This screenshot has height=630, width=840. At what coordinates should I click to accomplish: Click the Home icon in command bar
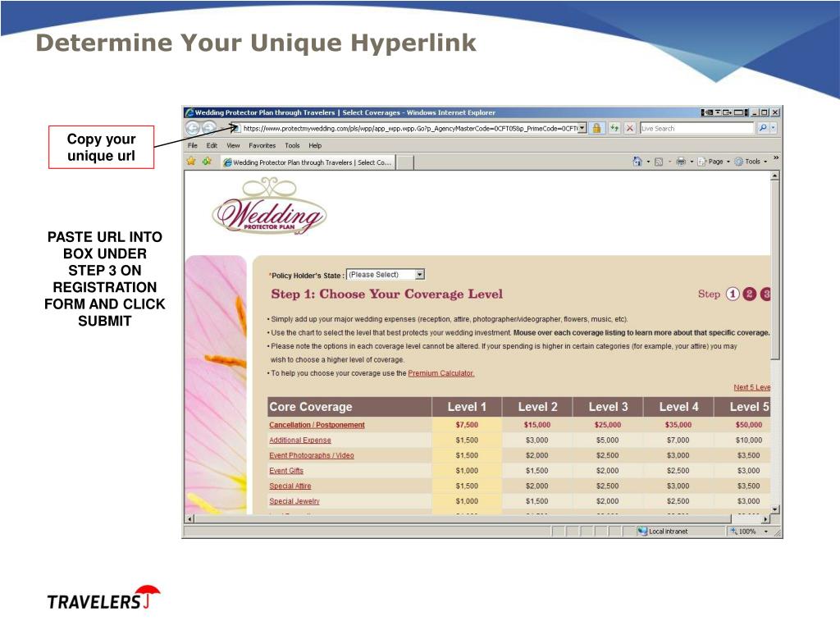[x=637, y=162]
